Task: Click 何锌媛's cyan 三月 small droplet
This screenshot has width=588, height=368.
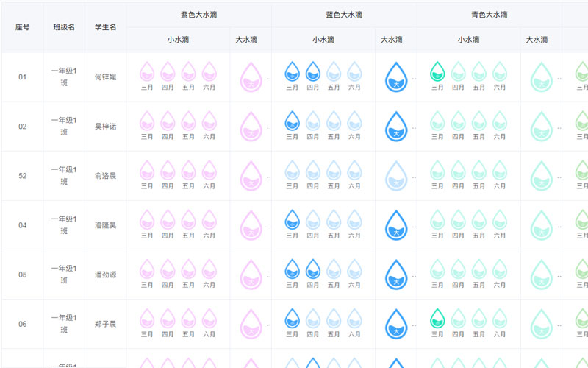Action: [x=438, y=71]
